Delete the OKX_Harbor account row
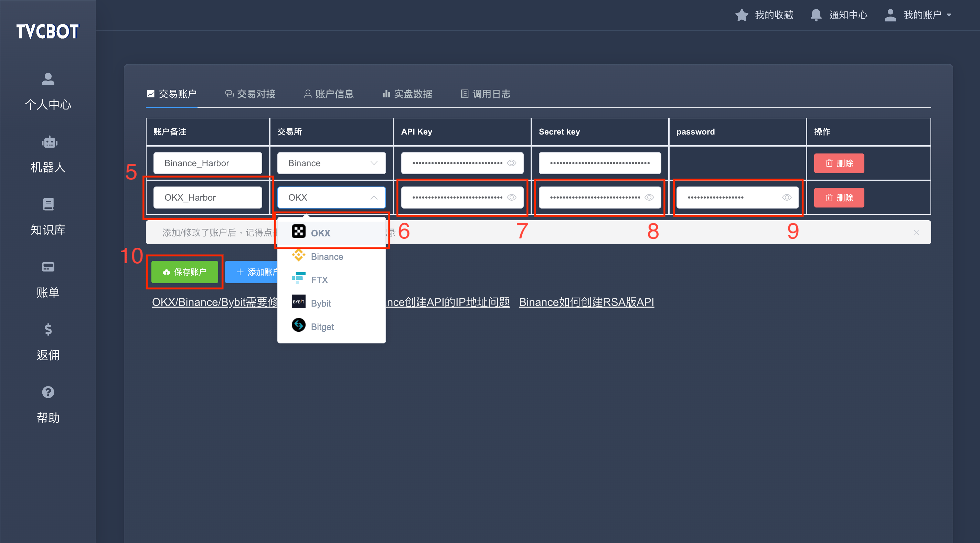 tap(839, 198)
